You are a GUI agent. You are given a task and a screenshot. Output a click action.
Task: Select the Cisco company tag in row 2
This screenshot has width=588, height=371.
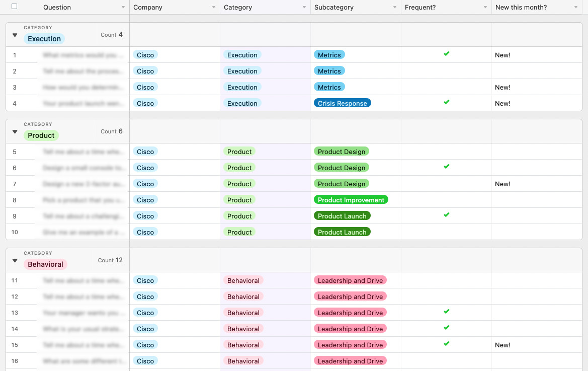145,71
